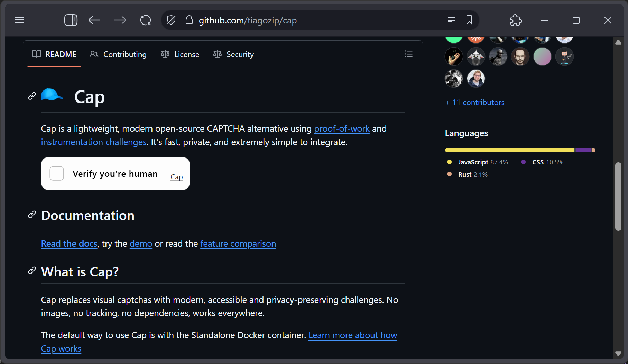This screenshot has width=628, height=364.
Task: Open the white hooded character contributor avatar
Action: pos(476,57)
